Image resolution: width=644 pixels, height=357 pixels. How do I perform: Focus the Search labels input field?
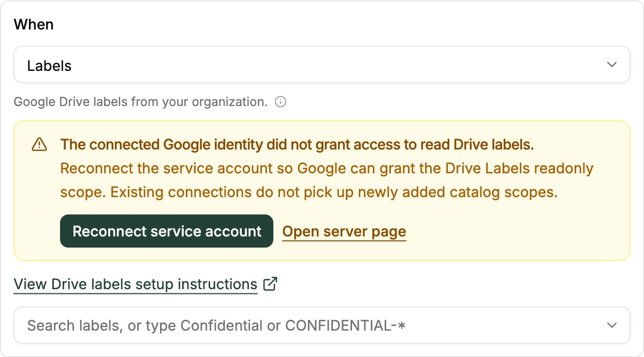pos(321,325)
